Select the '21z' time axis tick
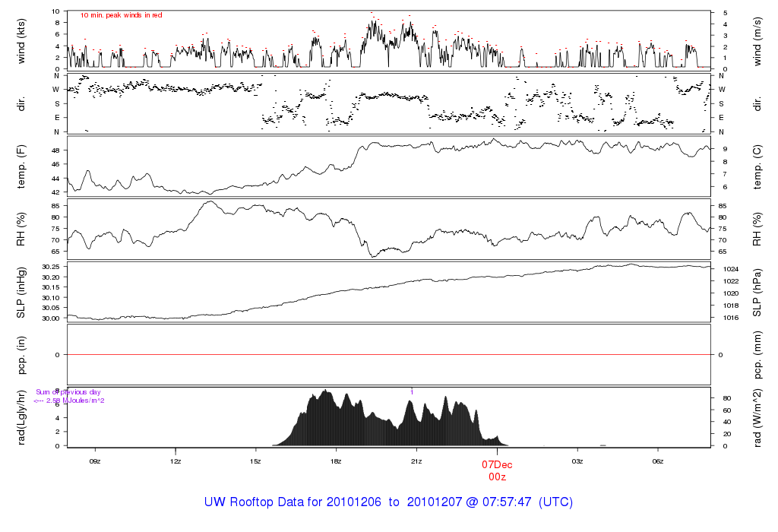 416,461
